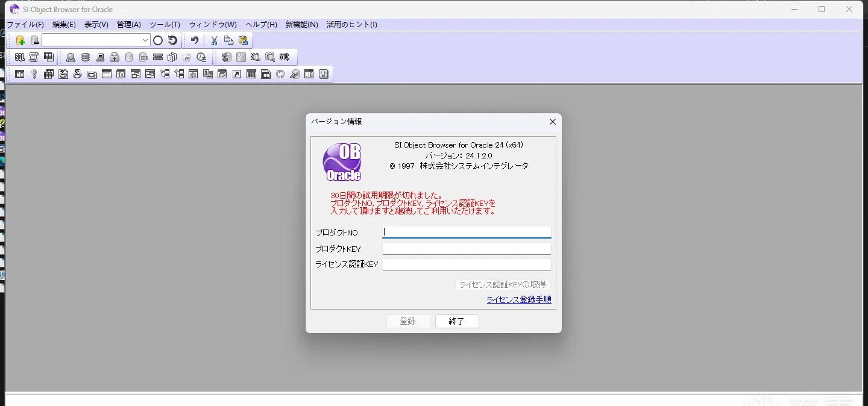The image size is (868, 406).
Task: Click the 登録 button
Action: coord(408,321)
